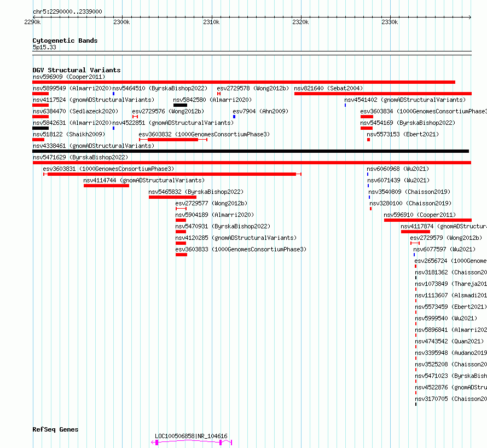Select nsv4114744 (gnomADStructuralVariants) label
The image size is (487, 448).
click(144, 180)
